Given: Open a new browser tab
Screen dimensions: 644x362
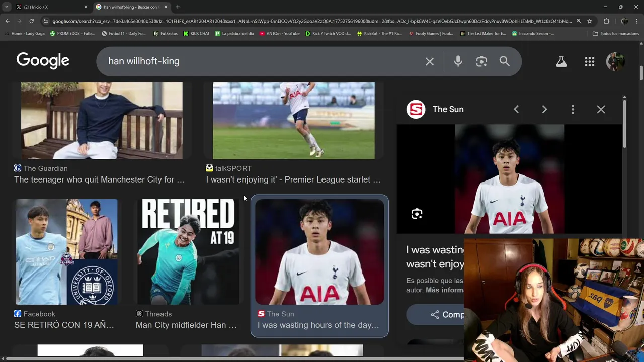Looking at the screenshot, I should [x=178, y=7].
